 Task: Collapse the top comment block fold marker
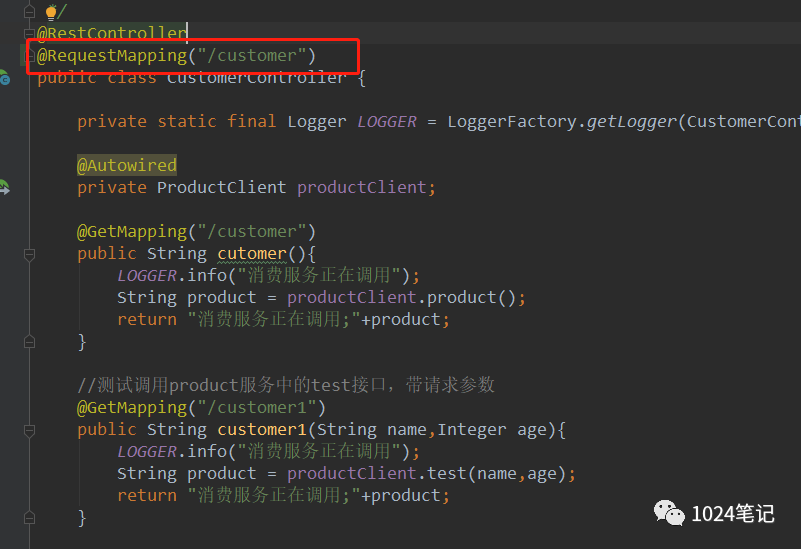click(29, 11)
